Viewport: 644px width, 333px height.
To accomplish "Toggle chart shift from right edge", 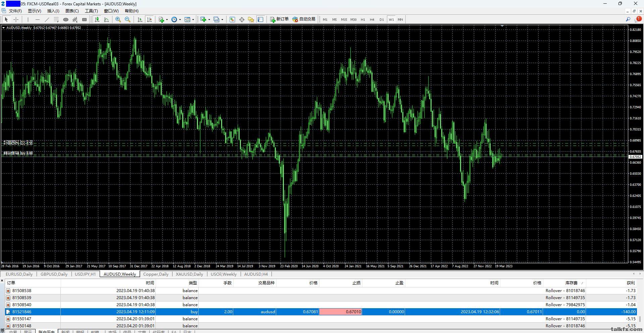I will coord(149,19).
